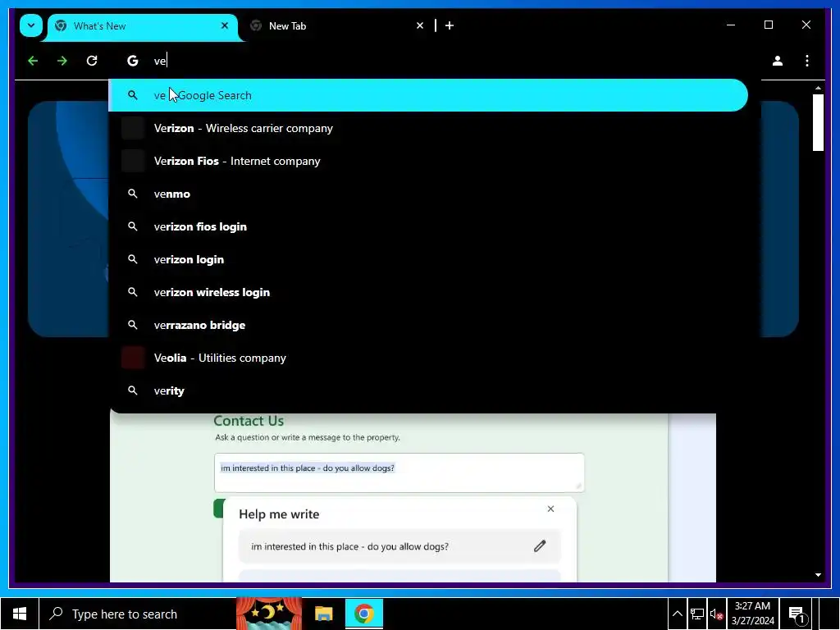Open File Explorer from the taskbar
This screenshot has width=840, height=630.
tap(323, 614)
